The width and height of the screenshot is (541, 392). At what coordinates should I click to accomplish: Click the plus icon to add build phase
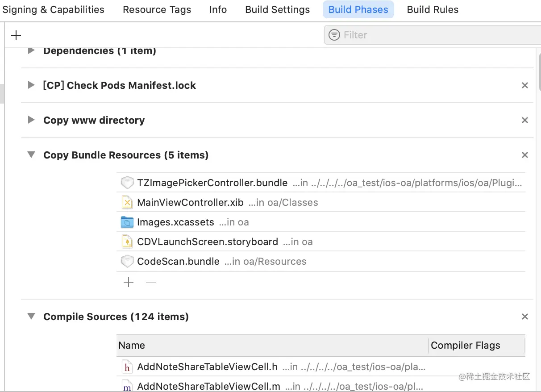[x=16, y=35]
